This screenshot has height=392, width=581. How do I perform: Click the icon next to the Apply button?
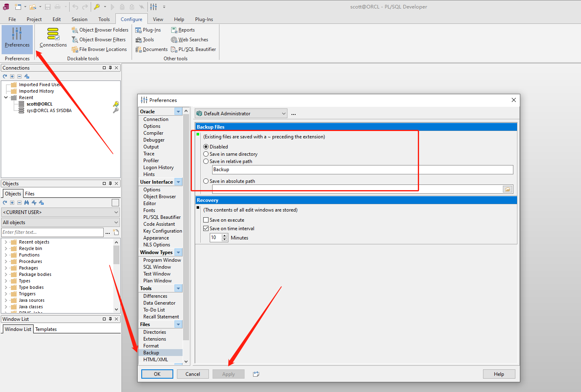point(256,374)
